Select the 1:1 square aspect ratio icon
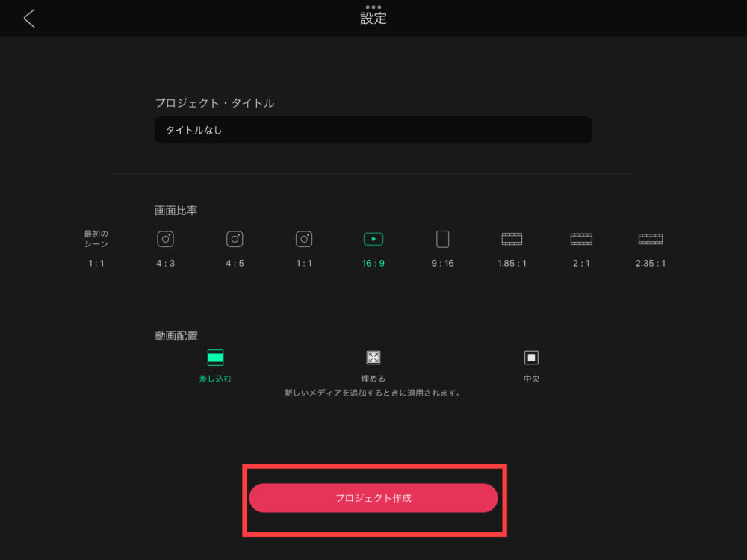 (303, 239)
